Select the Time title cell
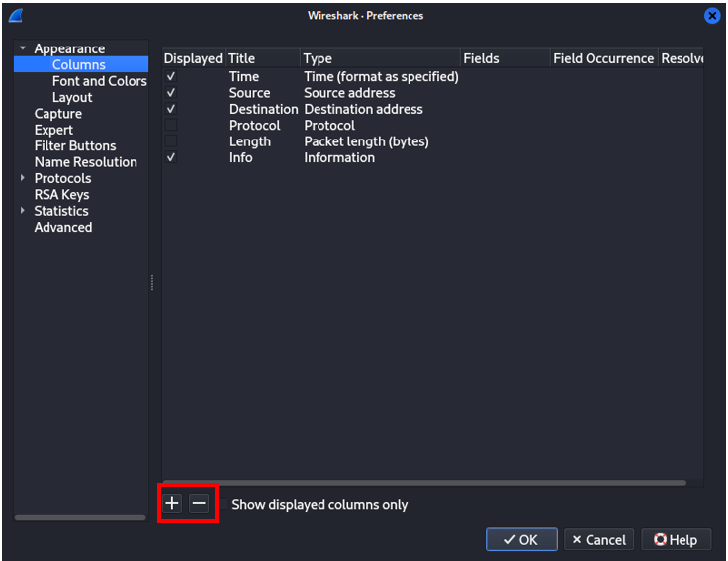Viewport: 728px width, 561px height. coord(244,76)
